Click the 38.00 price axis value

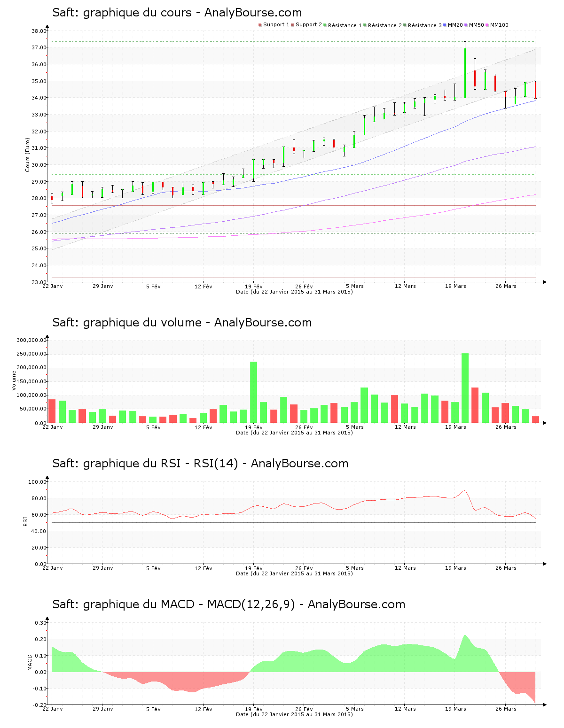pos(39,31)
